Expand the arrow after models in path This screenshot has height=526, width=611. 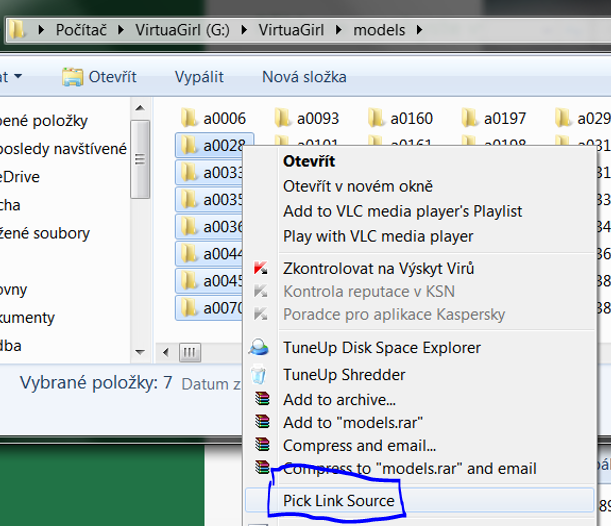[420, 30]
